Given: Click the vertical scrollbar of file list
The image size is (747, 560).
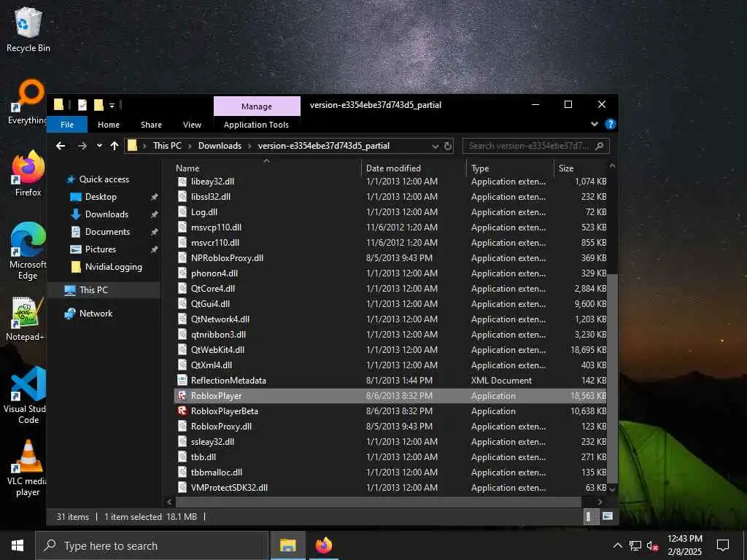Looking at the screenshot, I should (613, 378).
